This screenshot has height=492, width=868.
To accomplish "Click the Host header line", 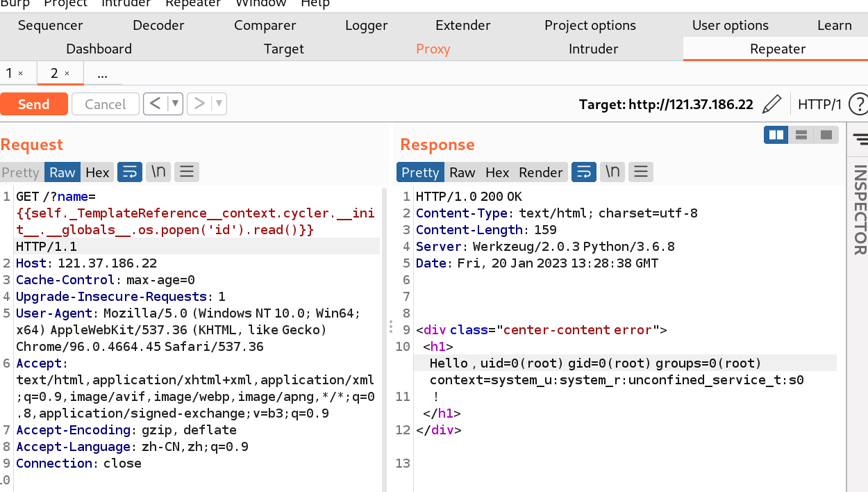I will (x=87, y=263).
